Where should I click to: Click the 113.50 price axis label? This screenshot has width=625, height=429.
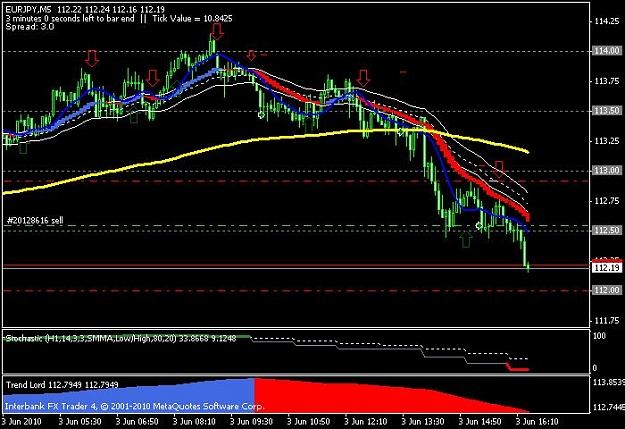[x=607, y=110]
